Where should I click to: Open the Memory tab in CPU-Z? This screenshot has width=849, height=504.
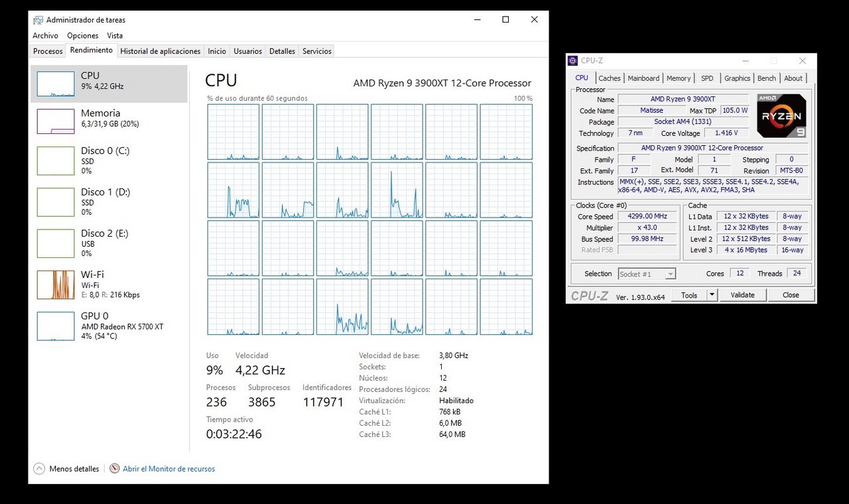point(679,78)
